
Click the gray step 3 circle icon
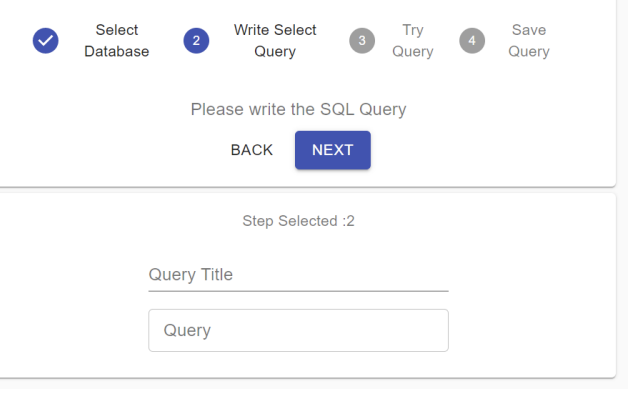pos(362,41)
